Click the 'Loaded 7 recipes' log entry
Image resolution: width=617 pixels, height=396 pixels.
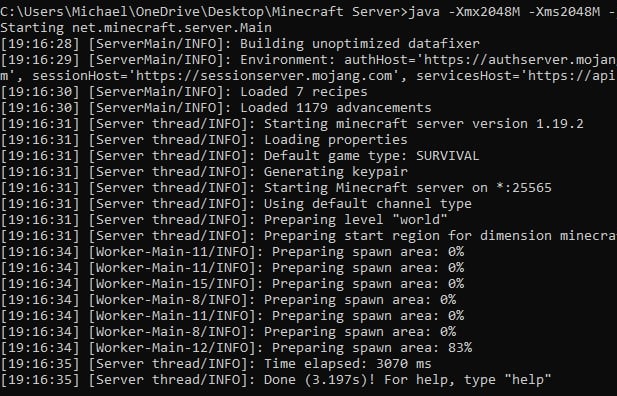pyautogui.click(x=184, y=92)
